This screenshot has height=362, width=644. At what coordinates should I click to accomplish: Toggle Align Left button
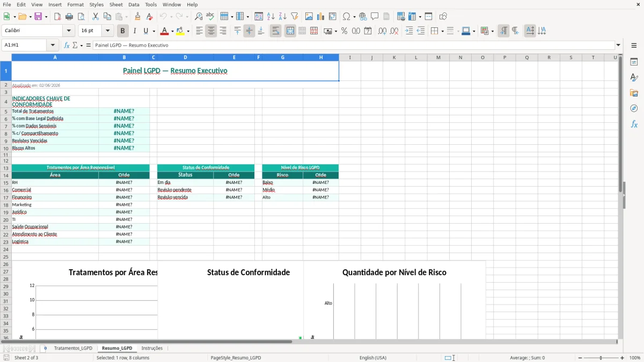(x=199, y=31)
